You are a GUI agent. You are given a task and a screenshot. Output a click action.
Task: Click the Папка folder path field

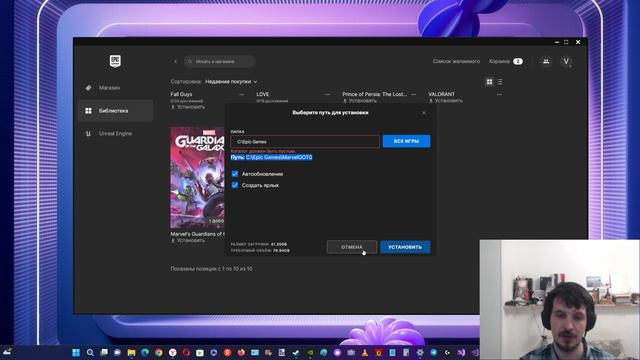(x=305, y=142)
